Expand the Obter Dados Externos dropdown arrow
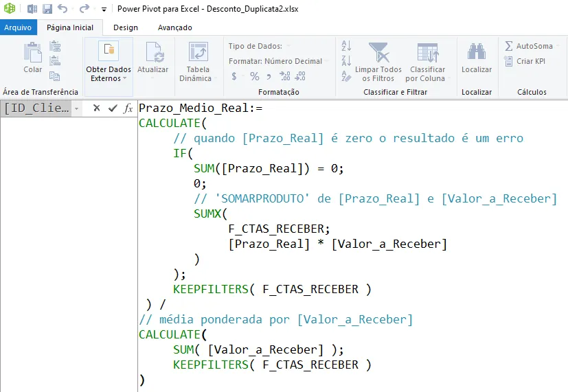Image resolution: width=568 pixels, height=392 pixels. coord(124,78)
